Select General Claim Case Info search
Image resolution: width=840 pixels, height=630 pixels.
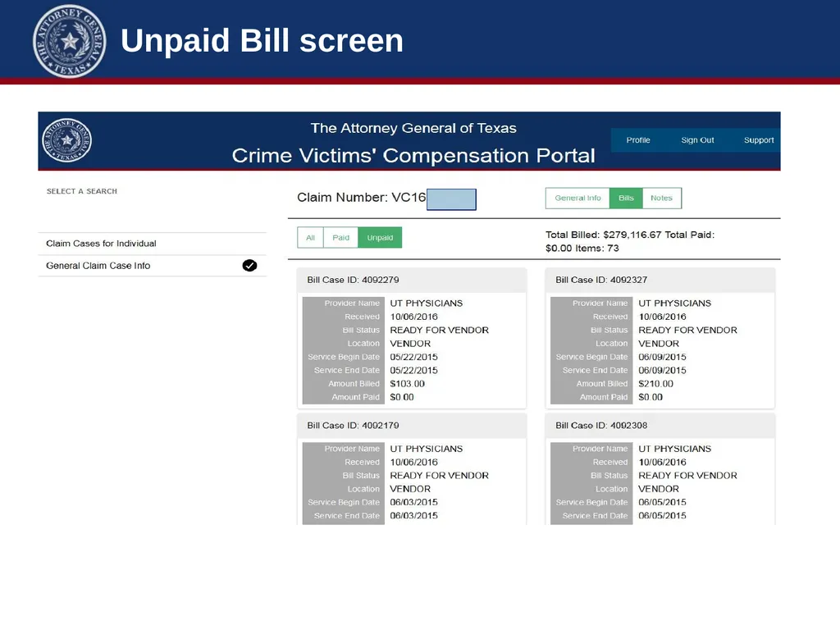pos(152,266)
